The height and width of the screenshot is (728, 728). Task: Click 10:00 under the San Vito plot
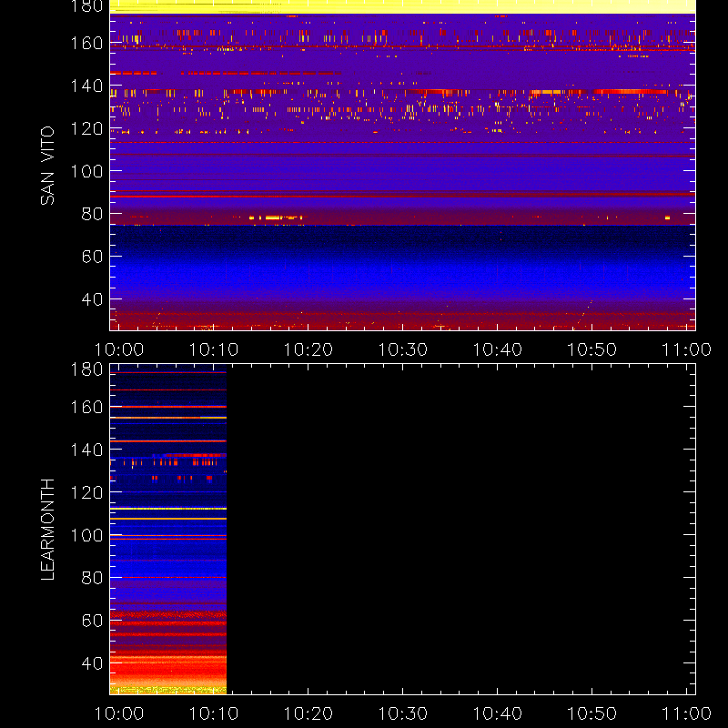pyautogui.click(x=119, y=349)
